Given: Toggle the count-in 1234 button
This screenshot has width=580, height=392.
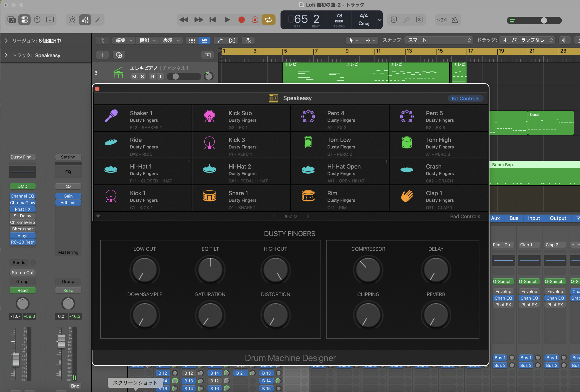Looking at the screenshot, I should [442, 20].
